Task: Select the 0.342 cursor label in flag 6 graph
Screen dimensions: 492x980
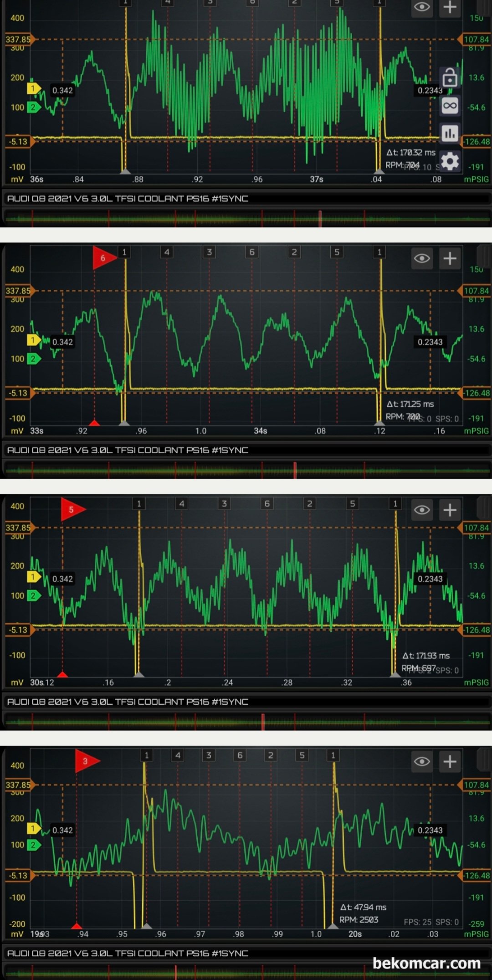Action: (62, 342)
